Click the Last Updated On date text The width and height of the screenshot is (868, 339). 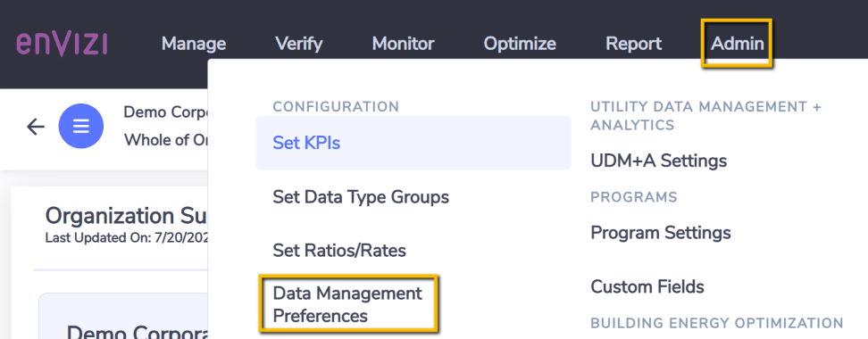pos(126,238)
